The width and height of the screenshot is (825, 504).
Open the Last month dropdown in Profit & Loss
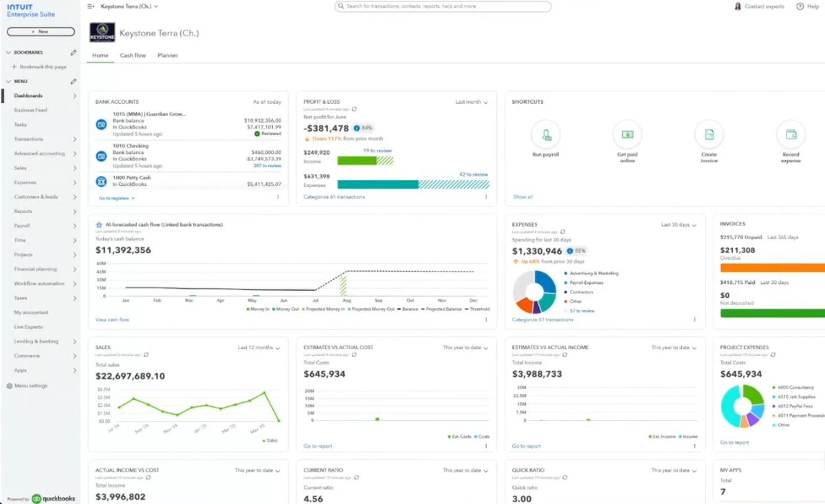(x=472, y=102)
